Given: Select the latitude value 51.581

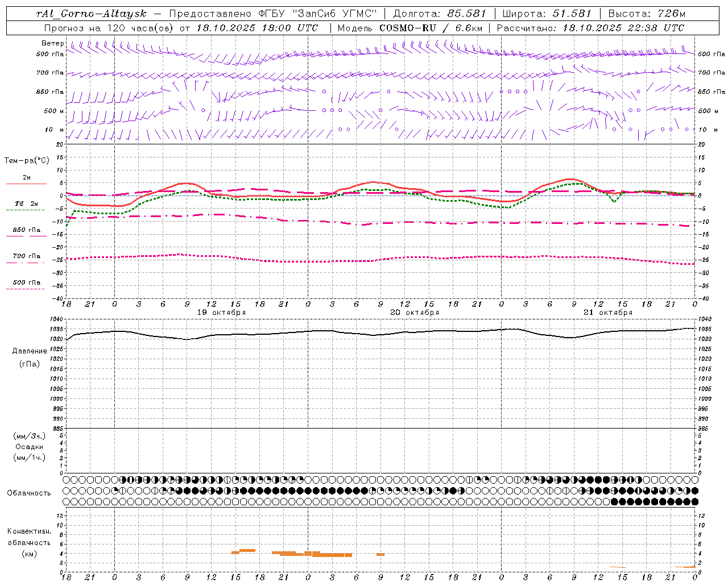Looking at the screenshot, I should tap(572, 14).
